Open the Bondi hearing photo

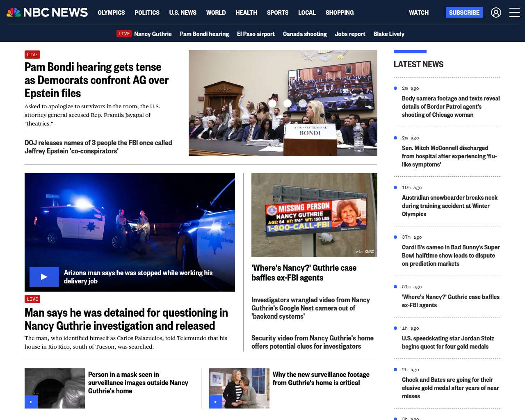(x=283, y=103)
